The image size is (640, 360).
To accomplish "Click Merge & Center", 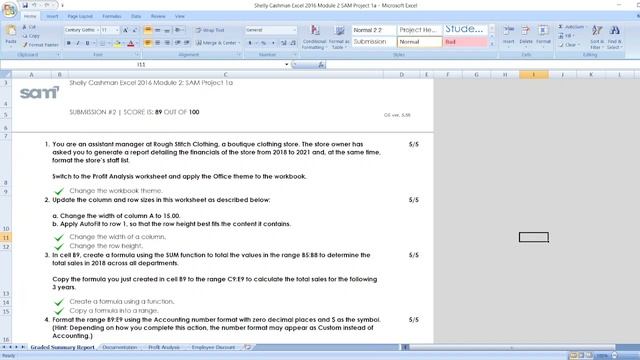I will tap(216, 43).
